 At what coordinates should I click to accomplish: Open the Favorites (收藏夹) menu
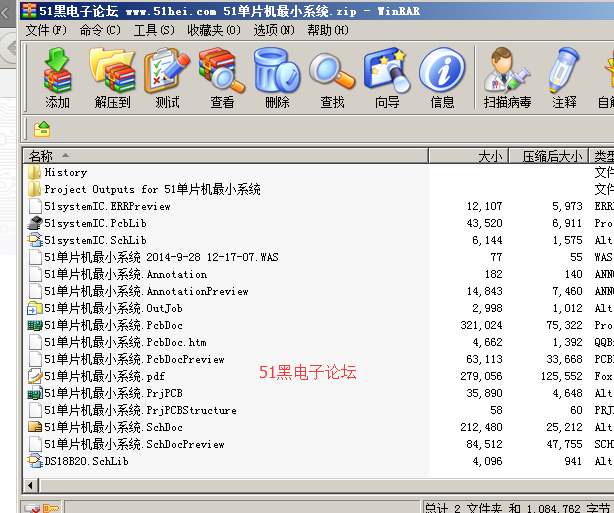[214, 30]
